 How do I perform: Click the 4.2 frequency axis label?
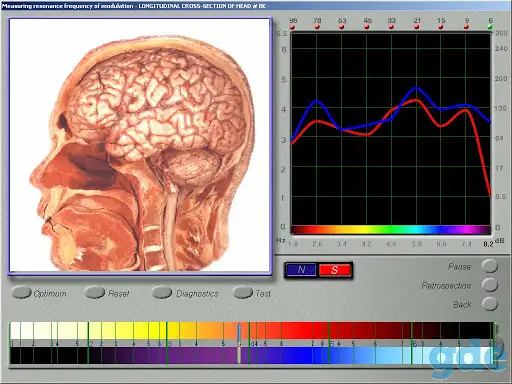click(367, 244)
